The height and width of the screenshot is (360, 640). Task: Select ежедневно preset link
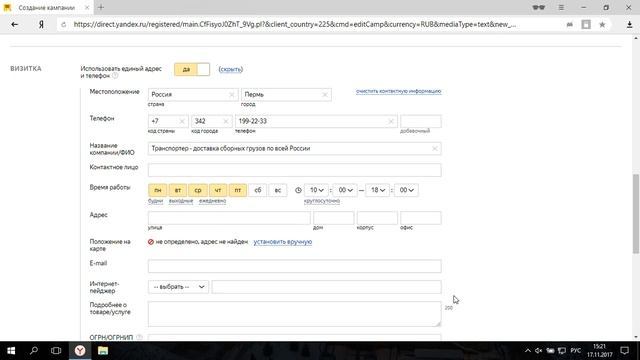click(x=212, y=201)
